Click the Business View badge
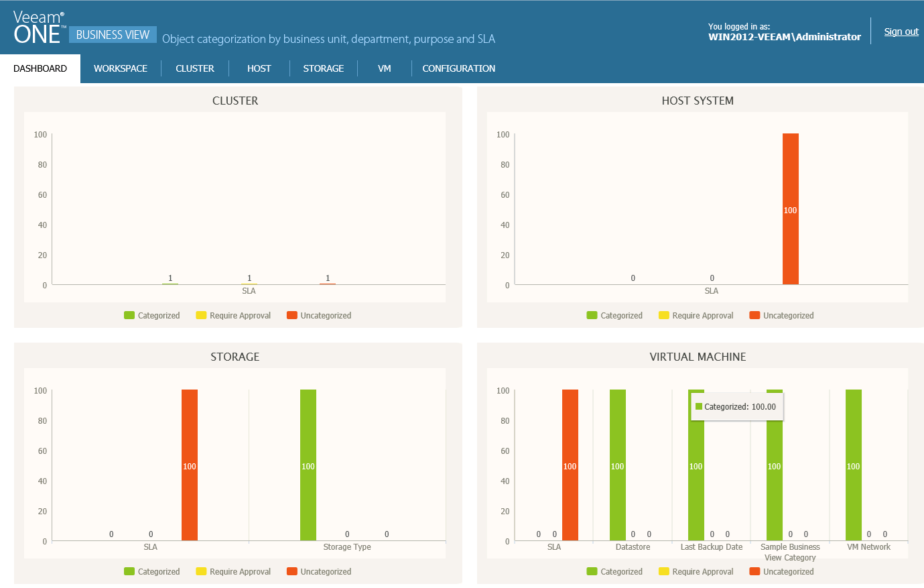924x588 pixels. (x=113, y=35)
